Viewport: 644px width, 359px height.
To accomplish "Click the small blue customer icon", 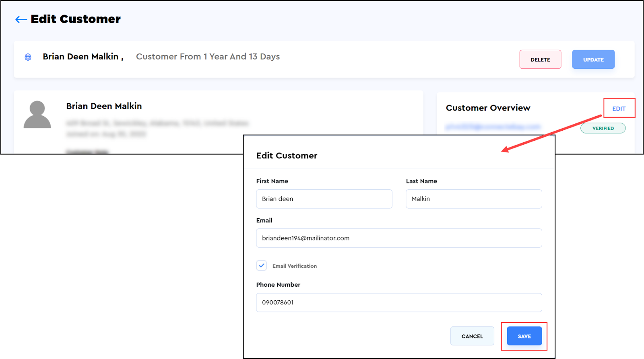I will pyautogui.click(x=28, y=57).
